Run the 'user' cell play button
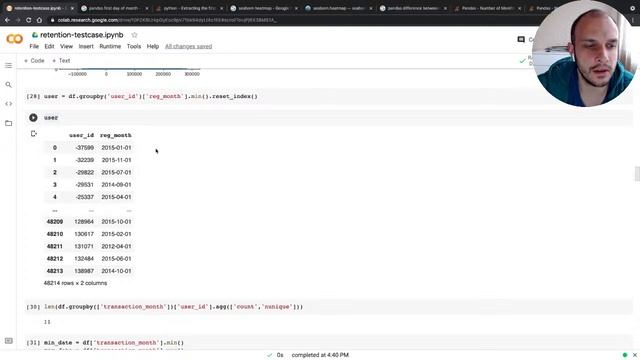 tap(33, 118)
